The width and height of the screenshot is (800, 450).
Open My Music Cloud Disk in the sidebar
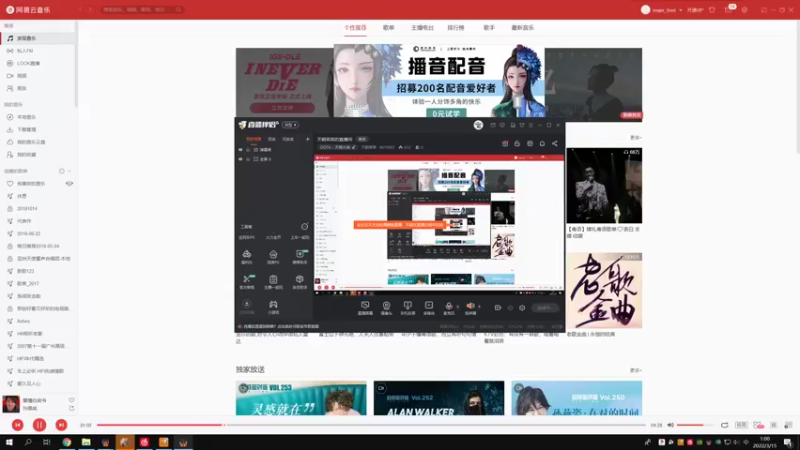(x=38, y=142)
